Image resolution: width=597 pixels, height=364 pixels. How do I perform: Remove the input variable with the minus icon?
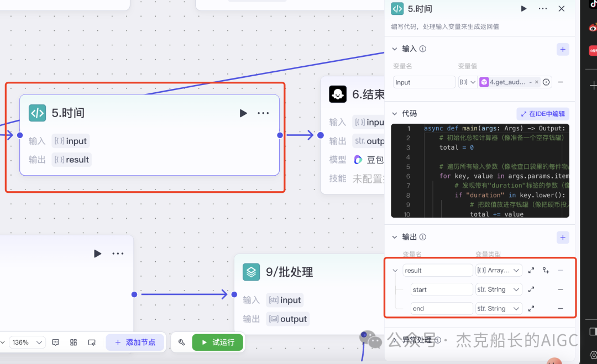point(561,82)
